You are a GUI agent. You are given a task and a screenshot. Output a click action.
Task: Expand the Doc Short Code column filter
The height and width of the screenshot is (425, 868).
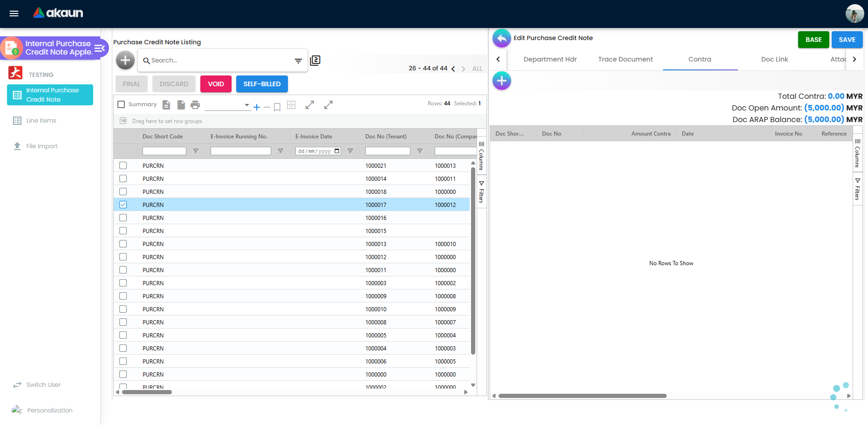pos(196,151)
